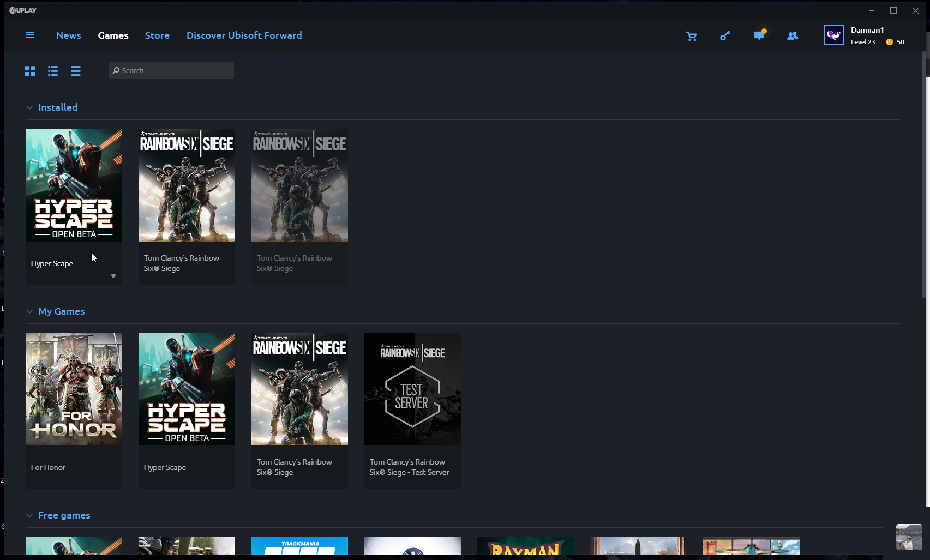Open Discover Ubisoft Forward link
The height and width of the screenshot is (560, 930).
click(244, 35)
